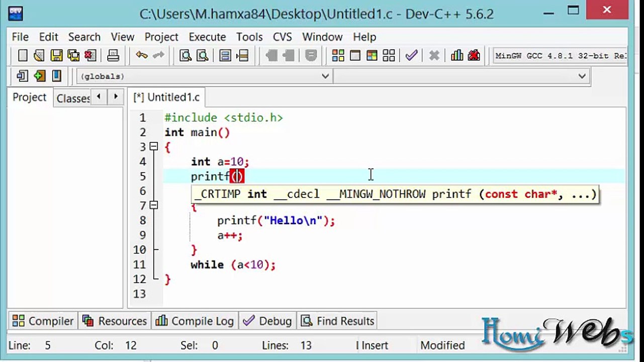
Task: Click the Close file toolbar icon
Action: [90, 56]
